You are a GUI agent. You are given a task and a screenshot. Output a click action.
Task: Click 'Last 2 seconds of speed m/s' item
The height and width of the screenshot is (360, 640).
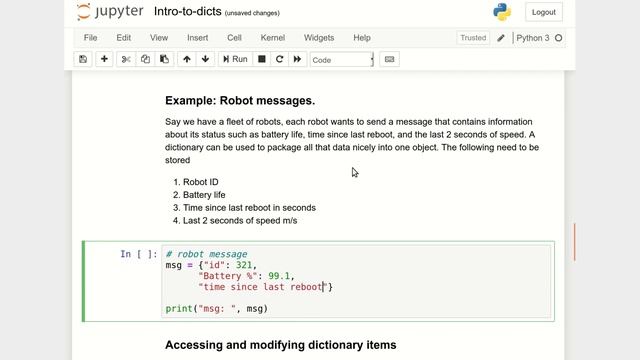point(240,221)
